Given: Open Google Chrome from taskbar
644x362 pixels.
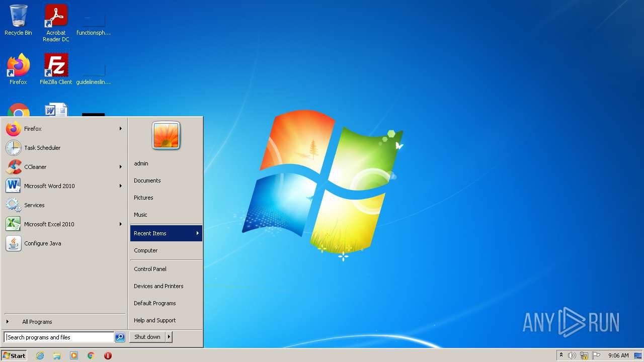Looking at the screenshot, I should tap(91, 355).
